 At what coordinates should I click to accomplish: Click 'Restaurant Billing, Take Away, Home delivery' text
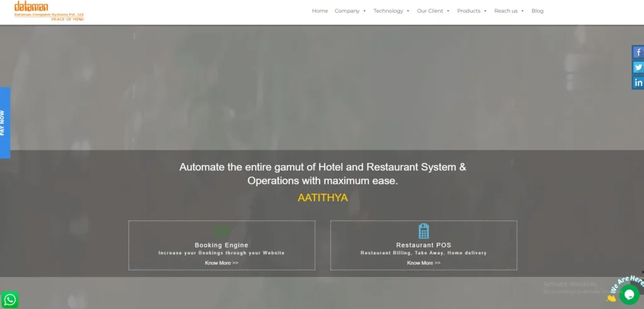click(423, 253)
